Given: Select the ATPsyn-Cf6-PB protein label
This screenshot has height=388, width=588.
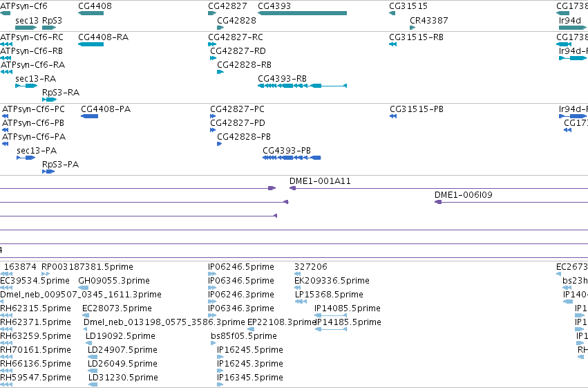Looking at the screenshot, I should coord(33,123).
